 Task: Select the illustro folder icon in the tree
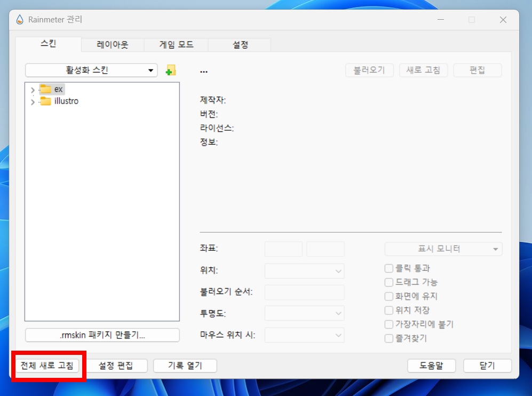[45, 101]
